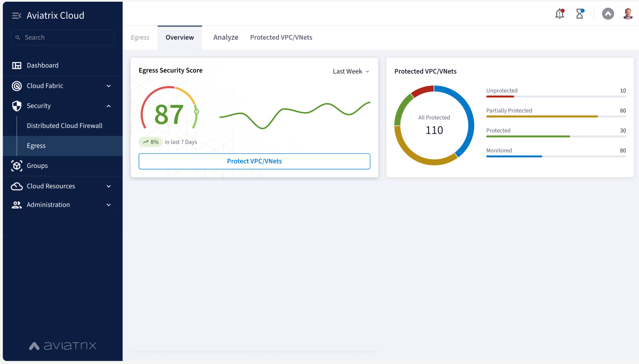Expand the Cloud Resources menu section
This screenshot has width=639, height=364.
pyautogui.click(x=109, y=186)
